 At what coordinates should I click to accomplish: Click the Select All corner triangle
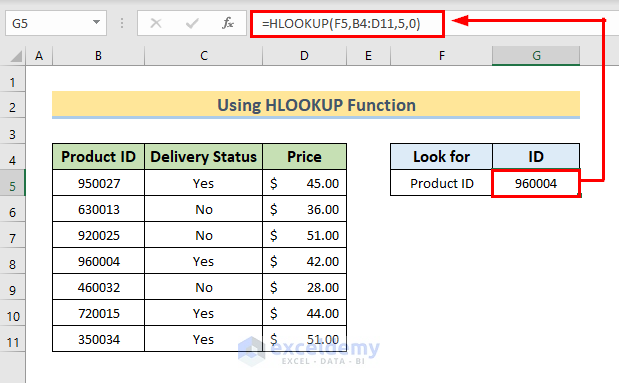[x=15, y=56]
